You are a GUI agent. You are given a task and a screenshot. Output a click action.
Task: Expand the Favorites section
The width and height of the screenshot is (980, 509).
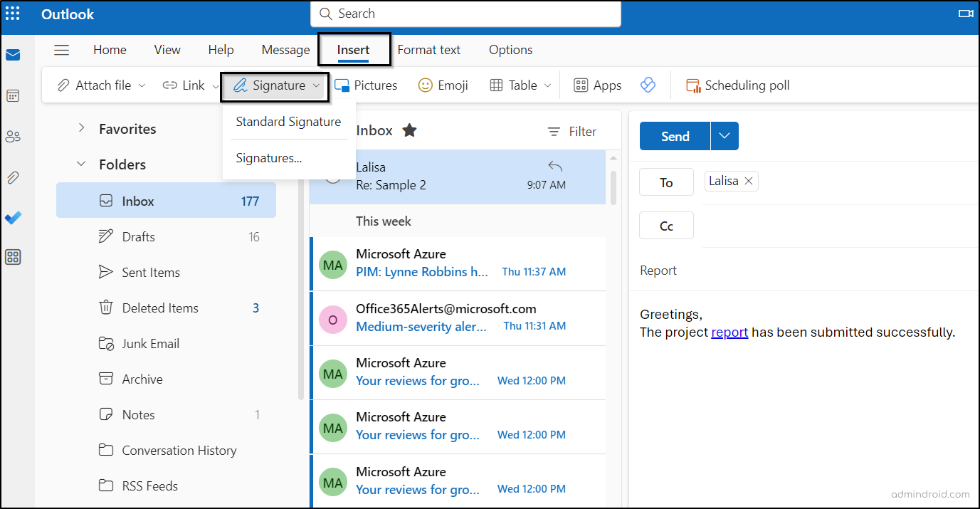(x=81, y=129)
